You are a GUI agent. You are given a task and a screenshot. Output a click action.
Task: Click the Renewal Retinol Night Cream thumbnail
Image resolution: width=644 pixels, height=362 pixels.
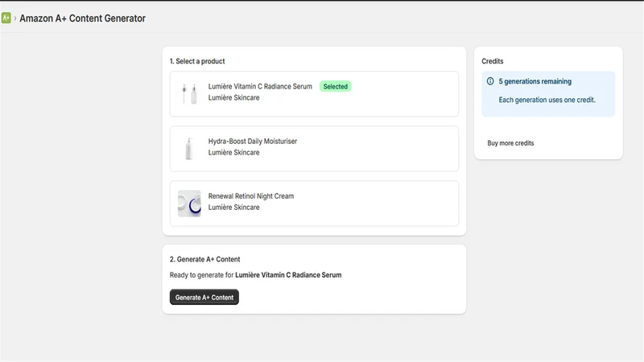point(189,204)
